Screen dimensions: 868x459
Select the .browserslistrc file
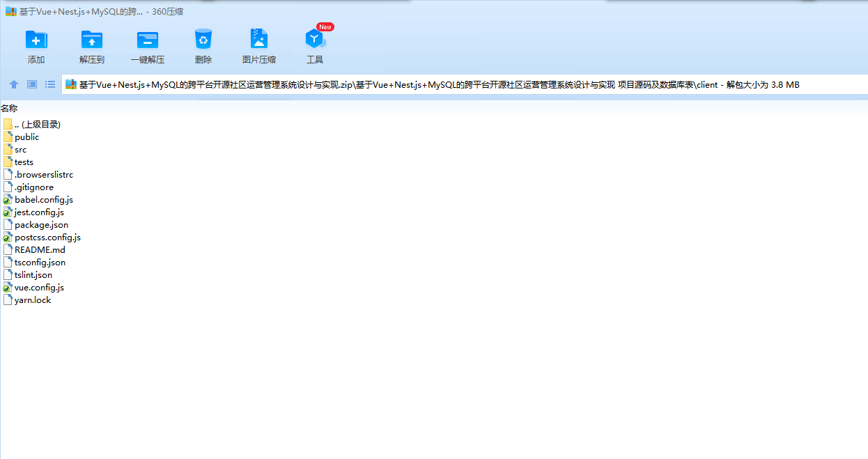[38, 175]
